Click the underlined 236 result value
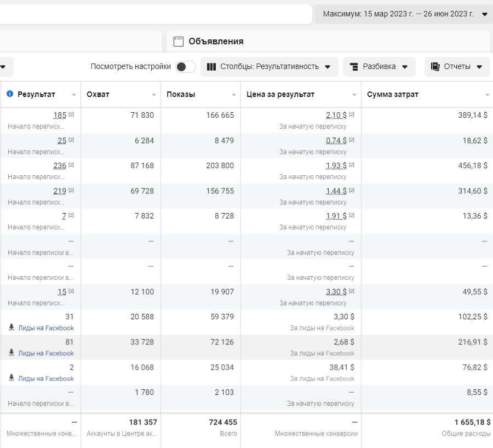Screen dimensions: 493x448 click(x=60, y=165)
